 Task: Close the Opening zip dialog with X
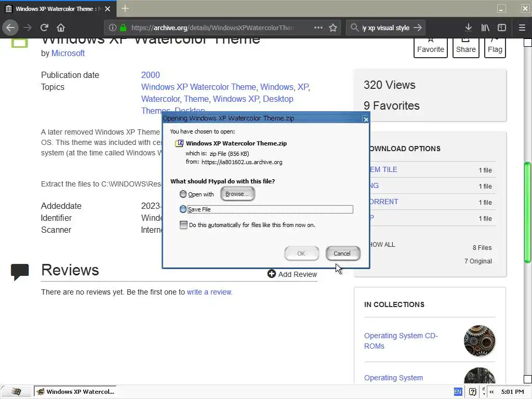(365, 119)
